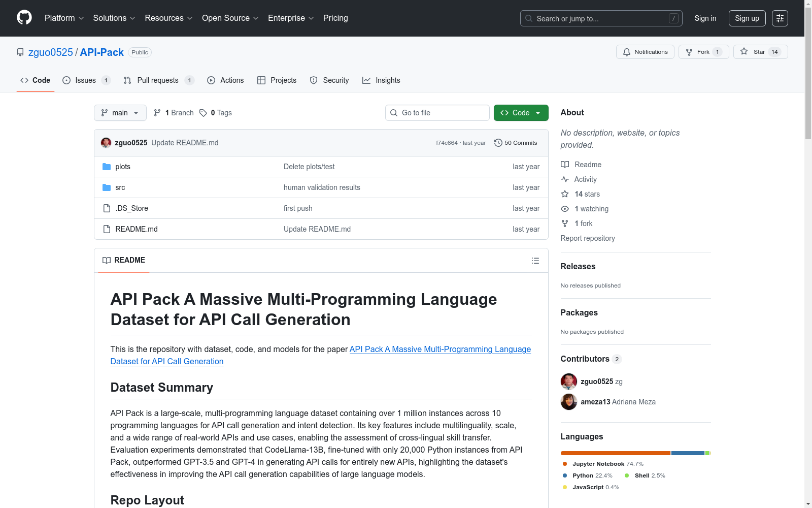Expand the Platform menu in header
Screen dimensions: 812x508
point(64,18)
